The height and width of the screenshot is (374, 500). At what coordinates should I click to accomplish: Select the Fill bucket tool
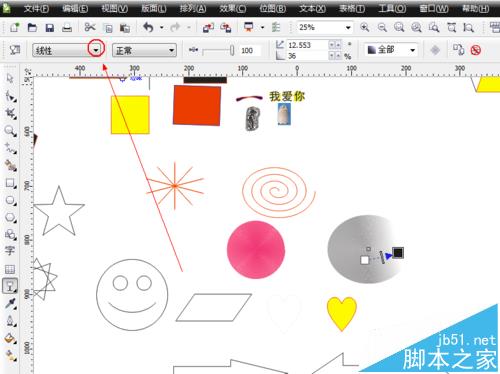[x=10, y=339]
